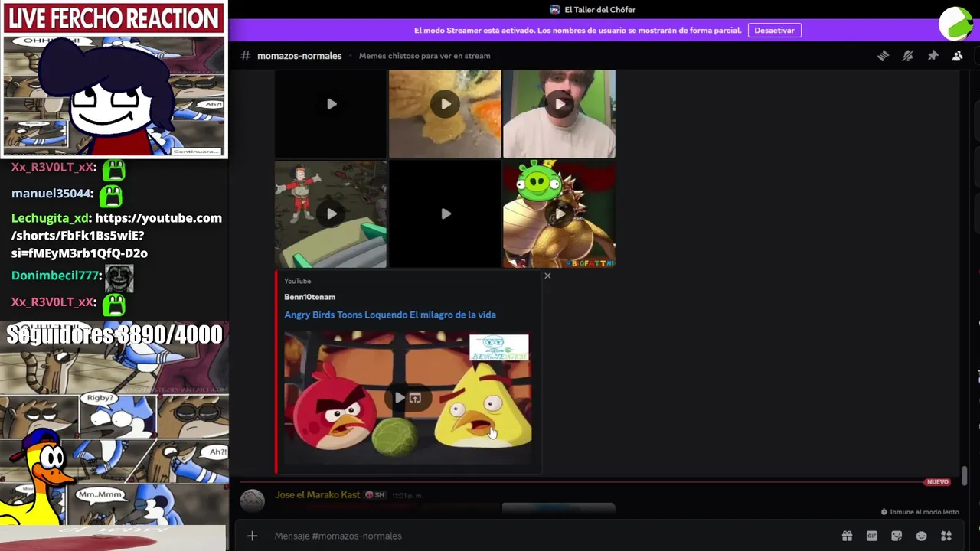This screenshot has height=551, width=980.
Task: Open the apps icon in message bar
Action: pos(946,536)
